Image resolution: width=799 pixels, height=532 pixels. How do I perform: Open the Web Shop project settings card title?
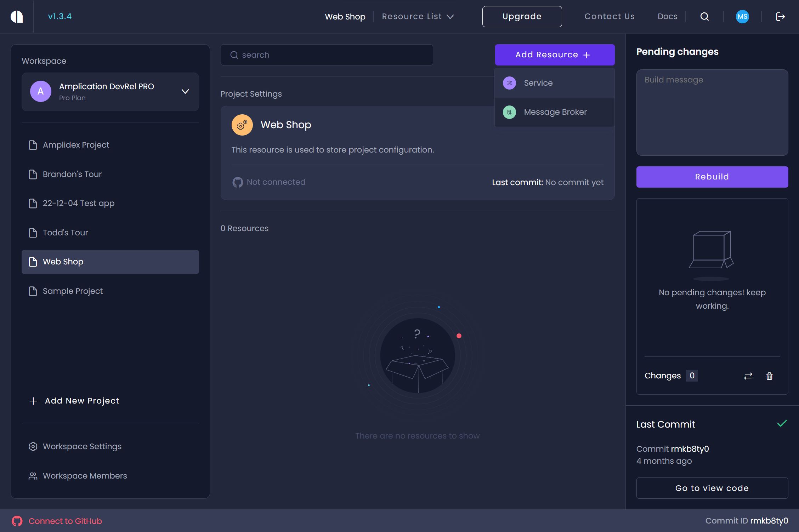pos(286,125)
